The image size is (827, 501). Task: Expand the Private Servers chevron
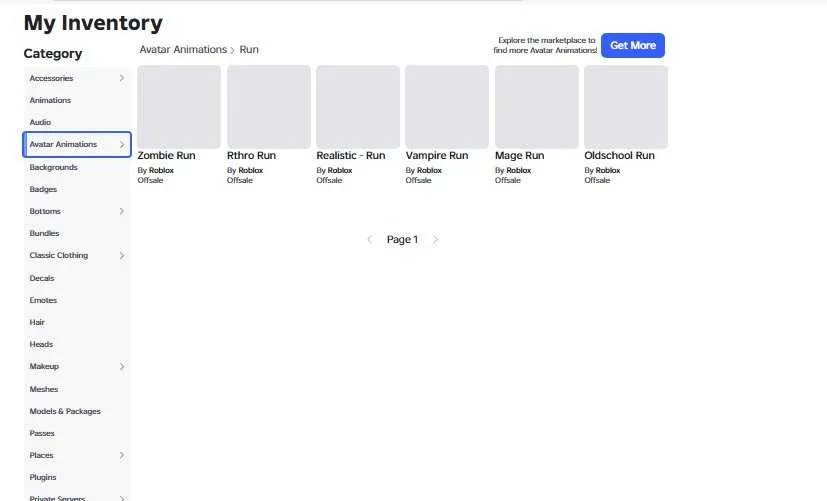point(122,498)
